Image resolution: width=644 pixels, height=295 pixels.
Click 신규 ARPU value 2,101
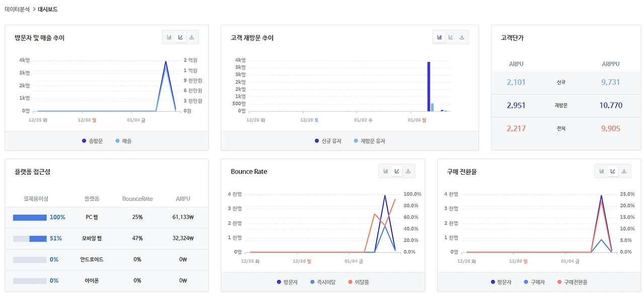[516, 82]
